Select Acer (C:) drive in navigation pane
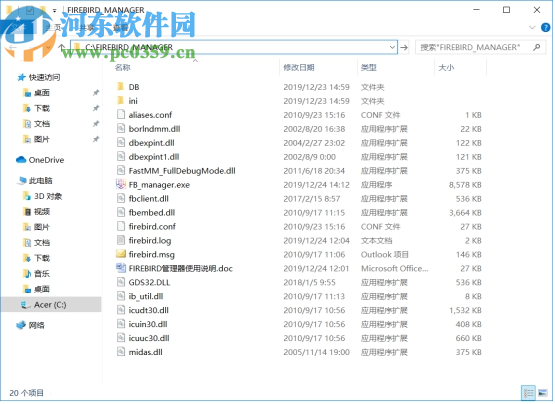This screenshot has height=404, width=555. (x=50, y=305)
